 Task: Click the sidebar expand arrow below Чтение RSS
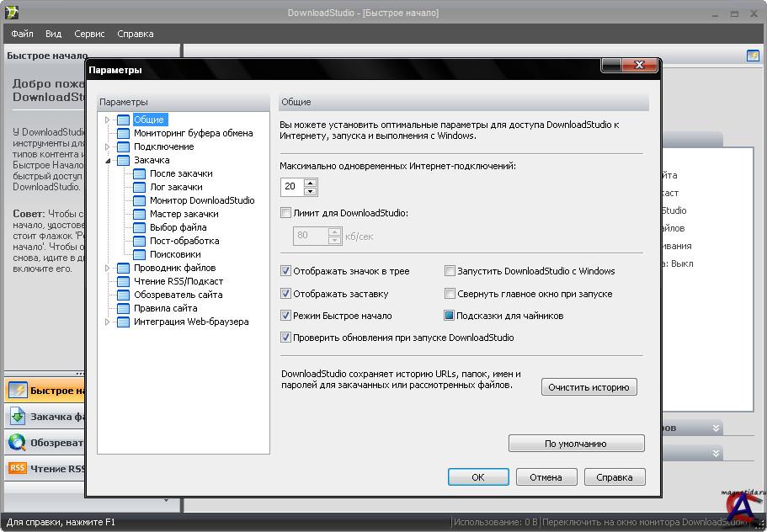tap(167, 500)
